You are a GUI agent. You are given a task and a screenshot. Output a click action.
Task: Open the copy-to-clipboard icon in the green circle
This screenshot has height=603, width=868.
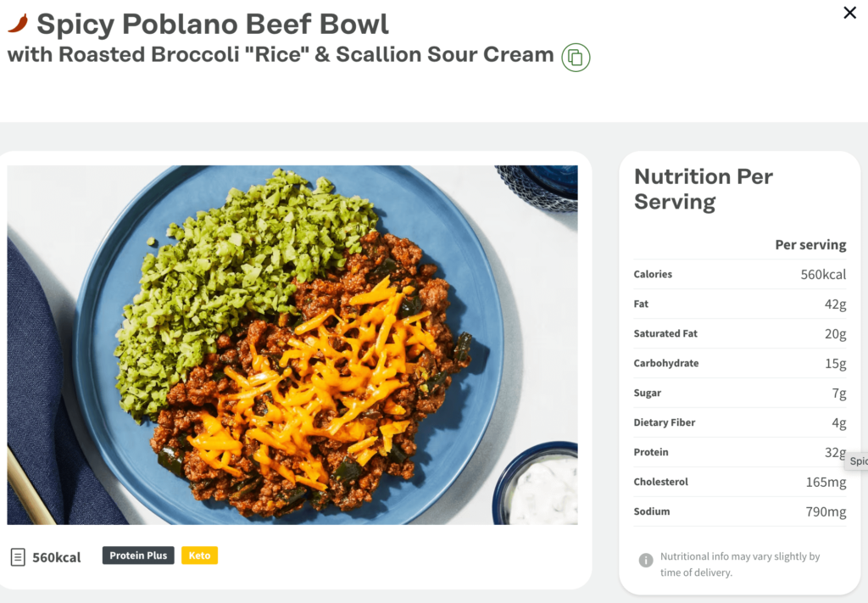(x=576, y=56)
